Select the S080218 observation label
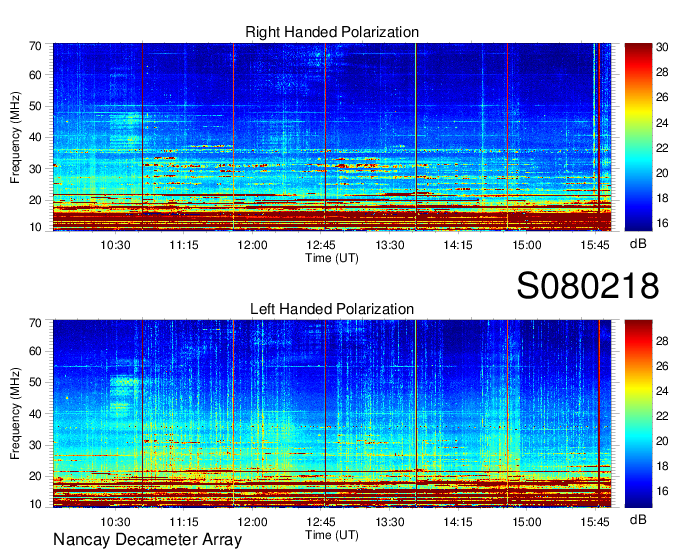The width and height of the screenshot is (680, 552). click(x=588, y=286)
